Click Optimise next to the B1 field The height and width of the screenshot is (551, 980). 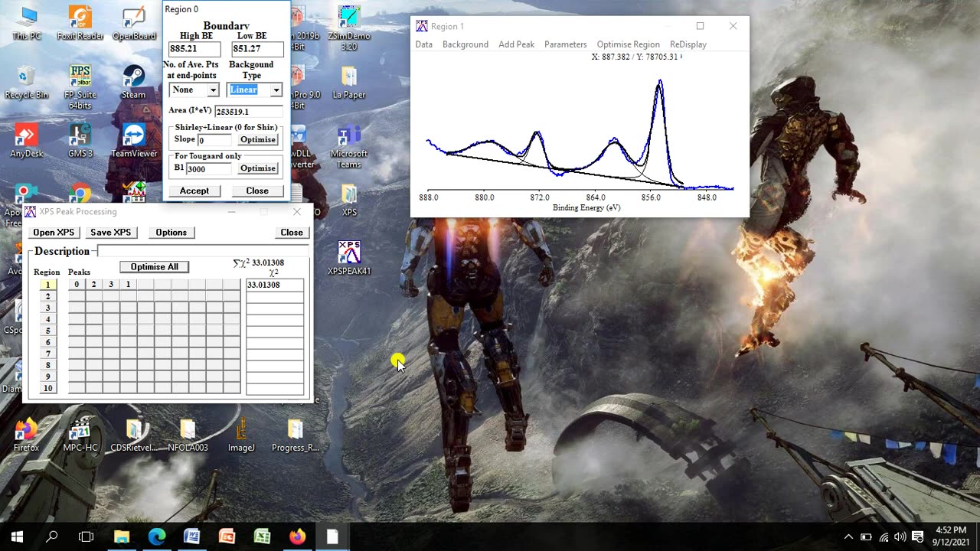(258, 168)
